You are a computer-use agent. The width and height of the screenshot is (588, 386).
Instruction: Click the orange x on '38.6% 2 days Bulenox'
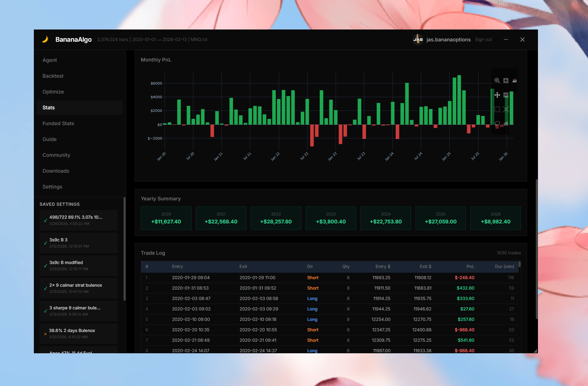45,334
